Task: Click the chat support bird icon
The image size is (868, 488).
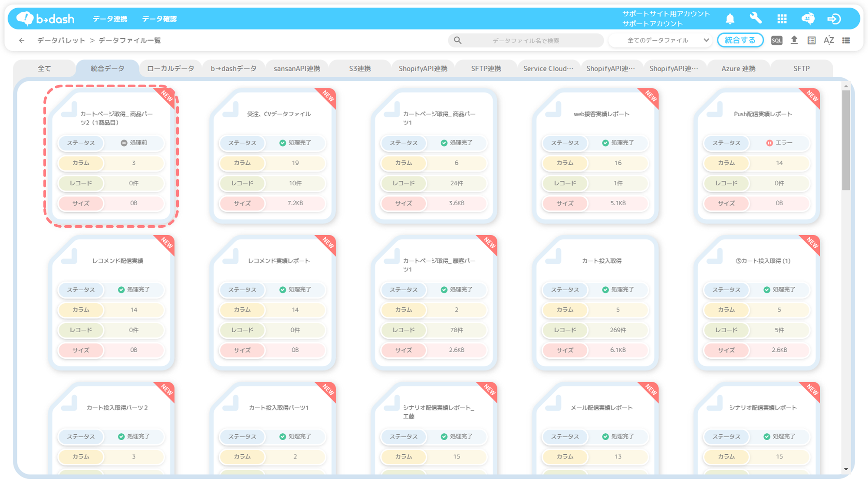Action: [808, 19]
